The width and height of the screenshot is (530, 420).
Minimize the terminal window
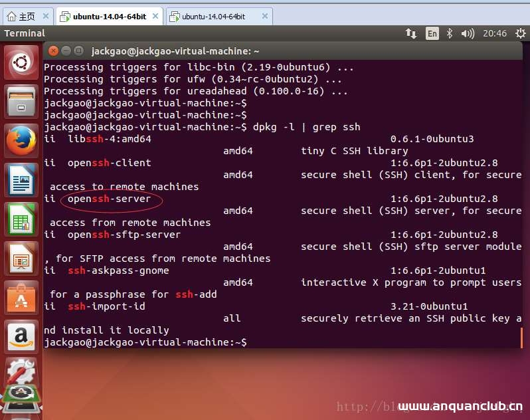66,51
